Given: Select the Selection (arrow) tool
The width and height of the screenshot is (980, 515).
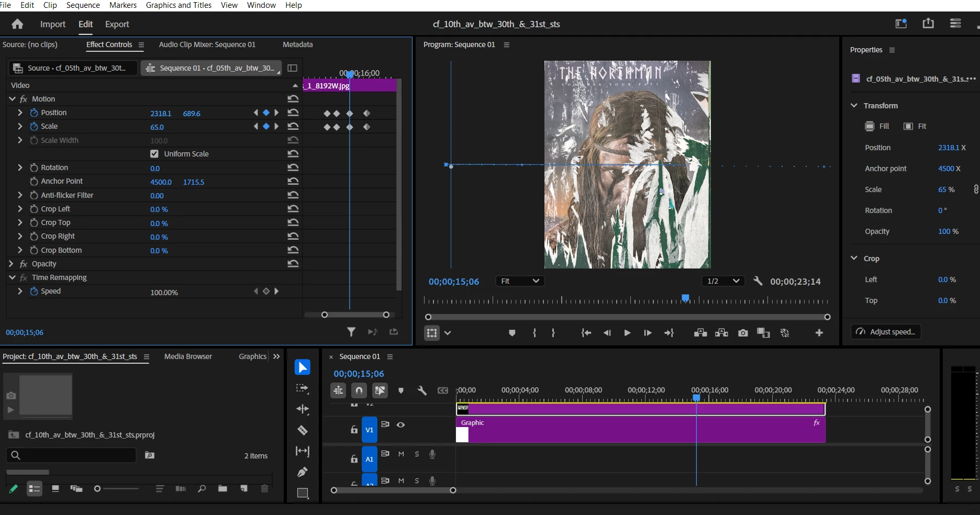Looking at the screenshot, I should click(303, 367).
